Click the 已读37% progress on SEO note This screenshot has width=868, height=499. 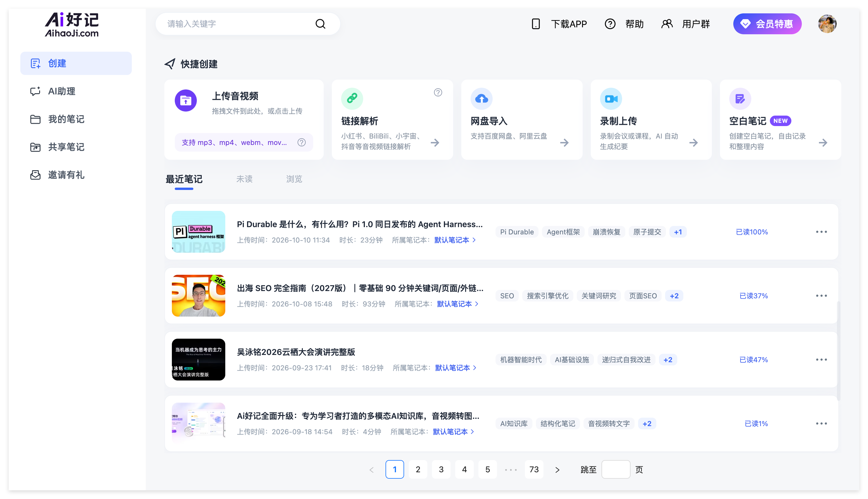[x=753, y=296]
